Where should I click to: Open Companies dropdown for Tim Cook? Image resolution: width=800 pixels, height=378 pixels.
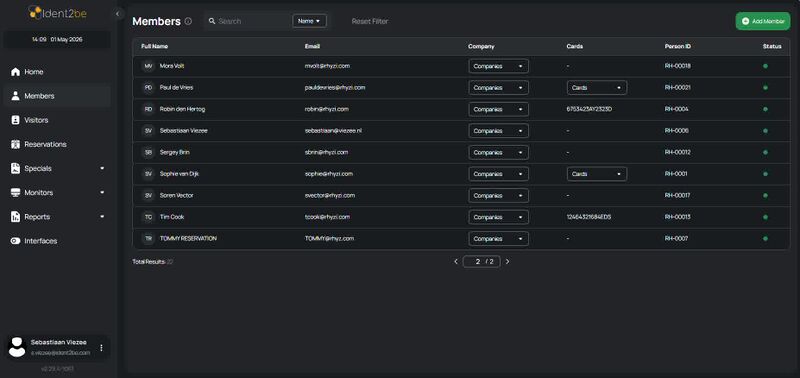498,217
